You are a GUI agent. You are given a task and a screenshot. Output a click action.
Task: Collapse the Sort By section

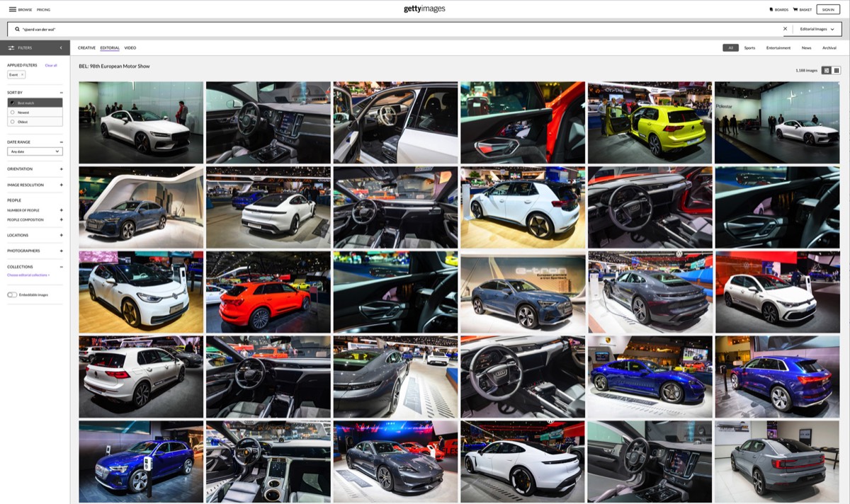point(61,93)
